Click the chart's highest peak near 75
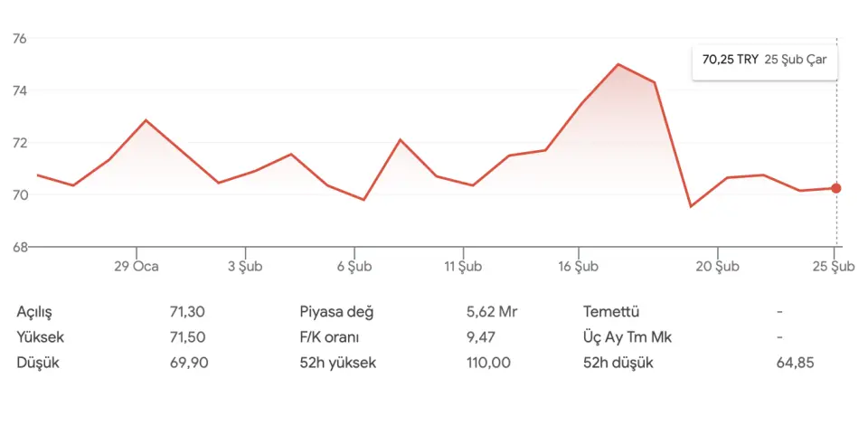Image resolution: width=868 pixels, height=444 pixels. [x=618, y=64]
